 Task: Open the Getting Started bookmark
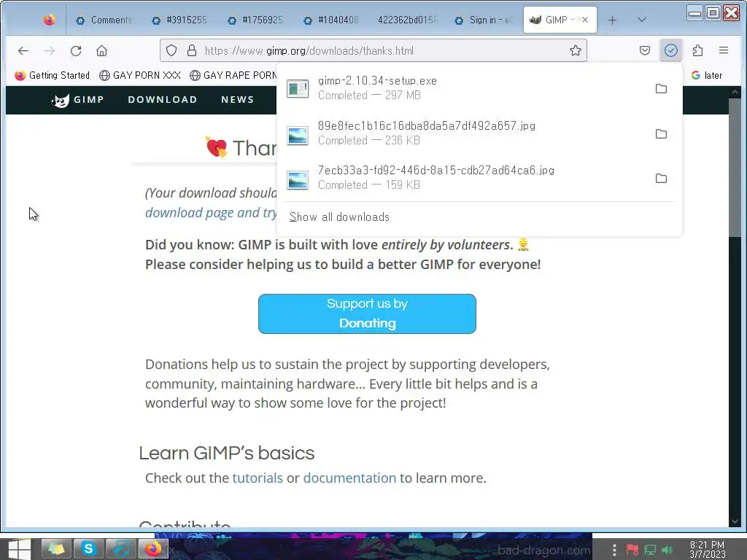[x=52, y=75]
